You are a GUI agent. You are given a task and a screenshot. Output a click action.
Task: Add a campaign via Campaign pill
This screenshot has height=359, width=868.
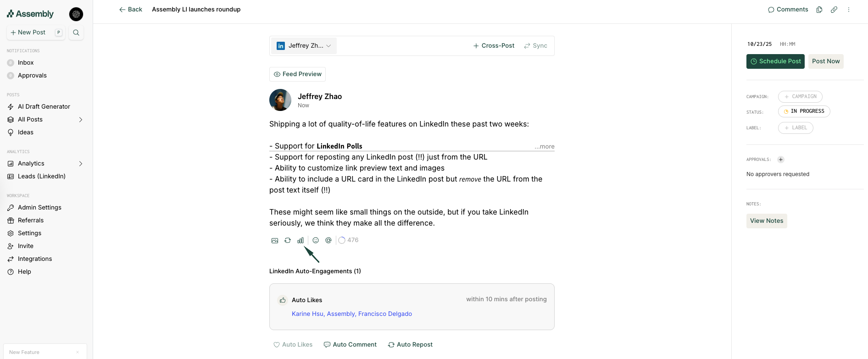(800, 97)
